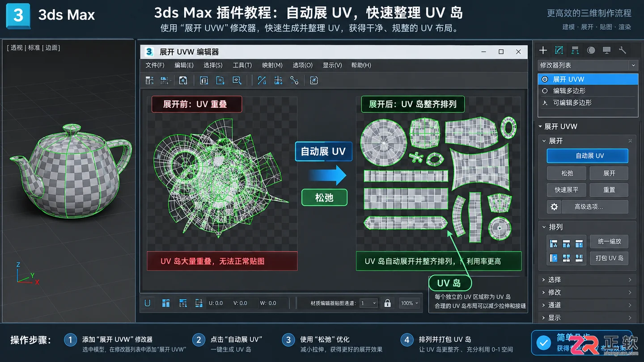Click the middle arrange icon in 排列 top row

coord(567,244)
